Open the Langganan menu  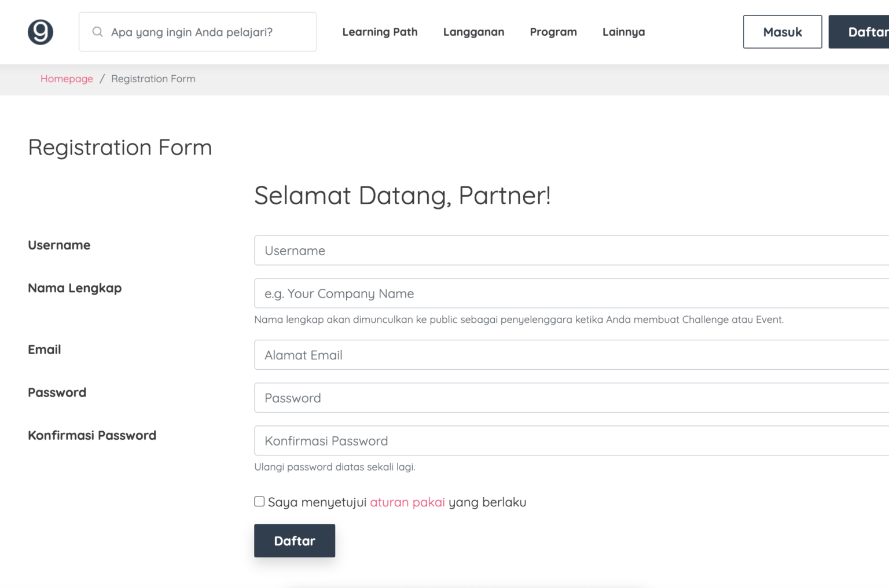[x=473, y=32]
